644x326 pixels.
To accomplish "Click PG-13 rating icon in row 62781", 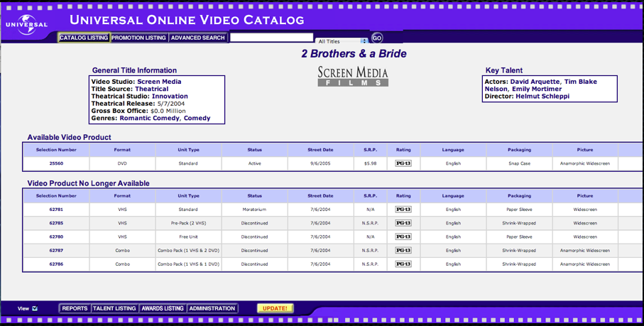I will pyautogui.click(x=403, y=210).
